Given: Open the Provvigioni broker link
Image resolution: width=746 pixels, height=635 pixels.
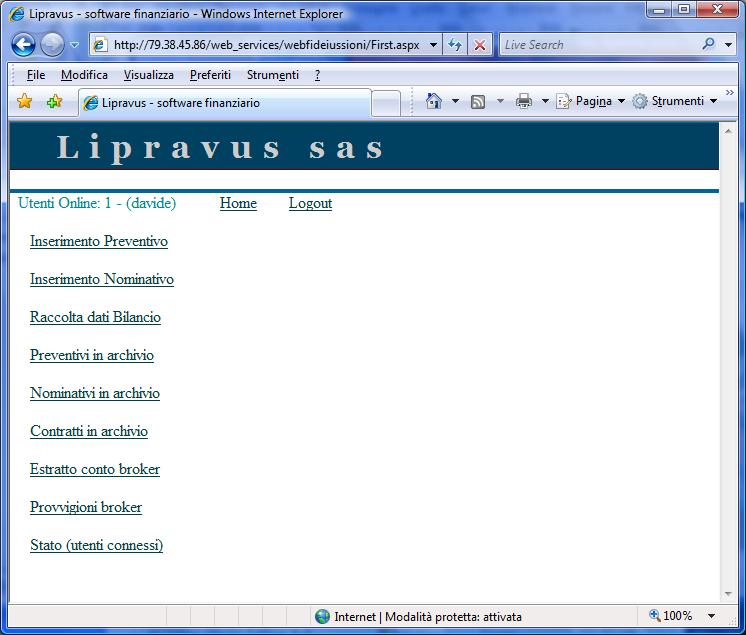Looking at the screenshot, I should 86,508.
